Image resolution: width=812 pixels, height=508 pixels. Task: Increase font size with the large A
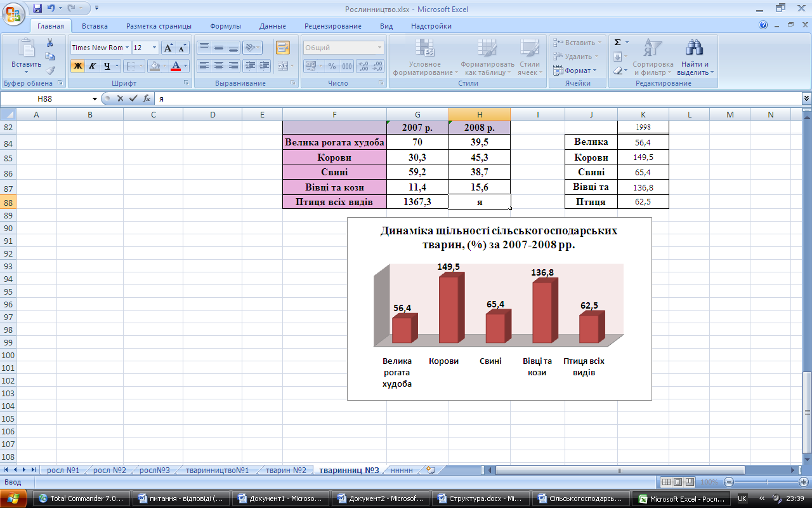[x=168, y=48]
